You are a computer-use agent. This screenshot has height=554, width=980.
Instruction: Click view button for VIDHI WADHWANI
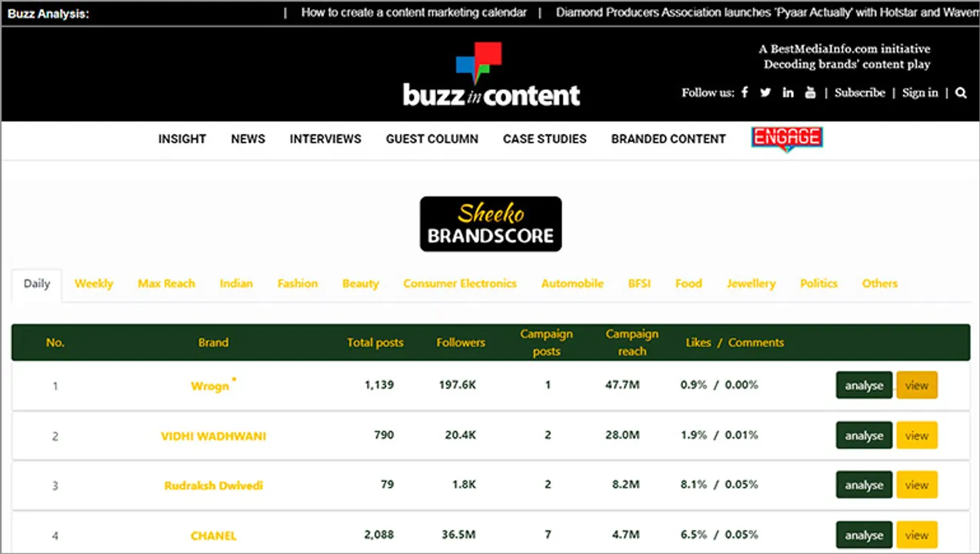tap(917, 436)
